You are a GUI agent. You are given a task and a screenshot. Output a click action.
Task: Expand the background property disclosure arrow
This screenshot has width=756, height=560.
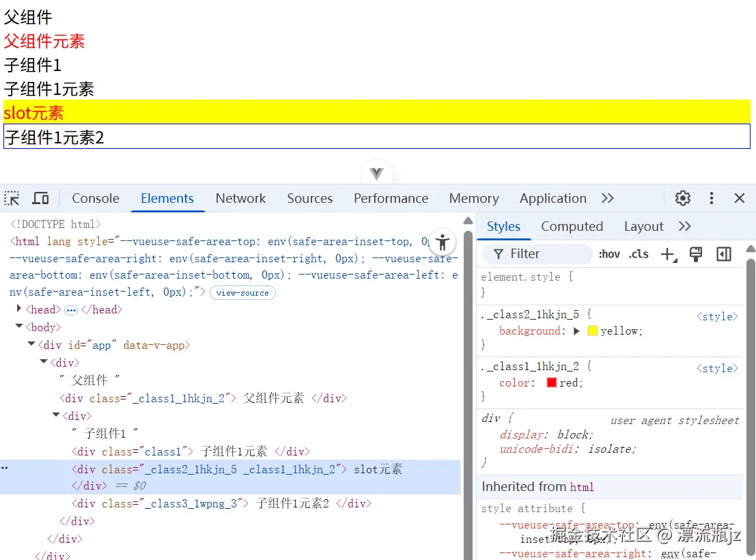click(x=578, y=331)
